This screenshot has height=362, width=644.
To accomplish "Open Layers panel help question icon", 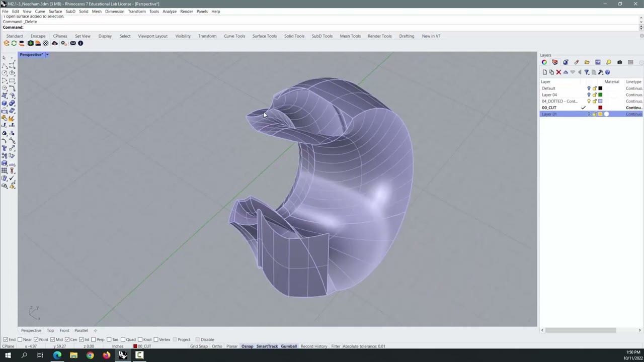I will [x=607, y=72].
